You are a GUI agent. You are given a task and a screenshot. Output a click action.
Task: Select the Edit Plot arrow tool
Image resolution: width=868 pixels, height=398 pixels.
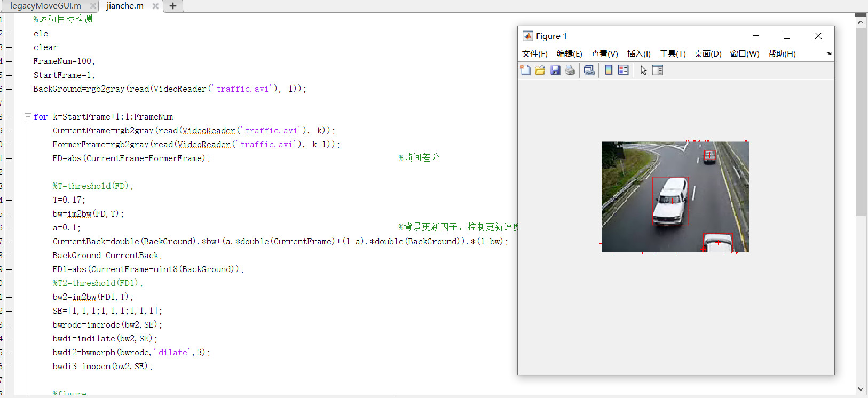[x=643, y=70]
